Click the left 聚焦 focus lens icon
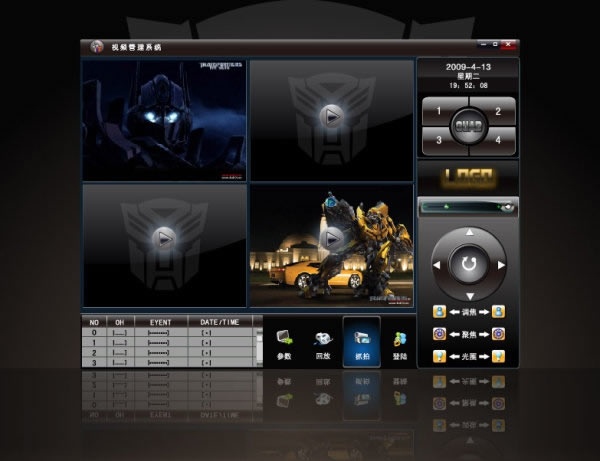The width and height of the screenshot is (600, 461). tap(439, 334)
